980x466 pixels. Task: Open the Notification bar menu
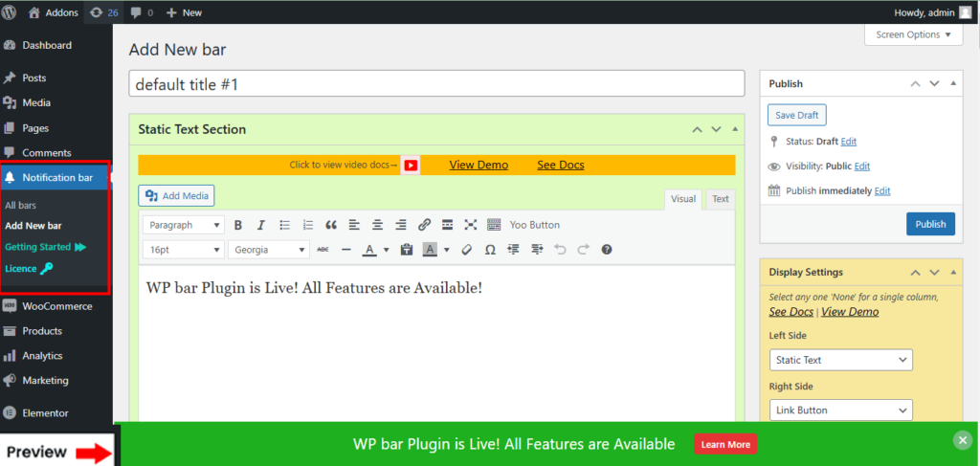click(x=56, y=178)
